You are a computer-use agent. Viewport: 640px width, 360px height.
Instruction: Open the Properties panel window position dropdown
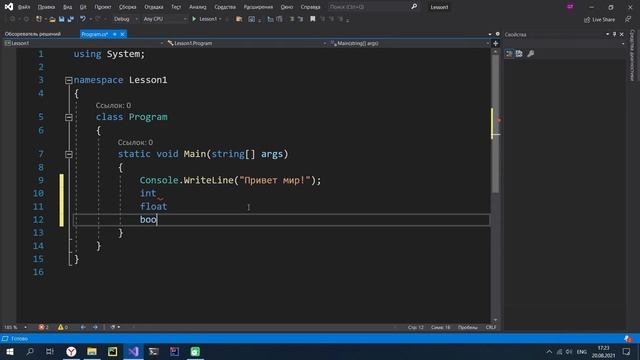click(607, 34)
